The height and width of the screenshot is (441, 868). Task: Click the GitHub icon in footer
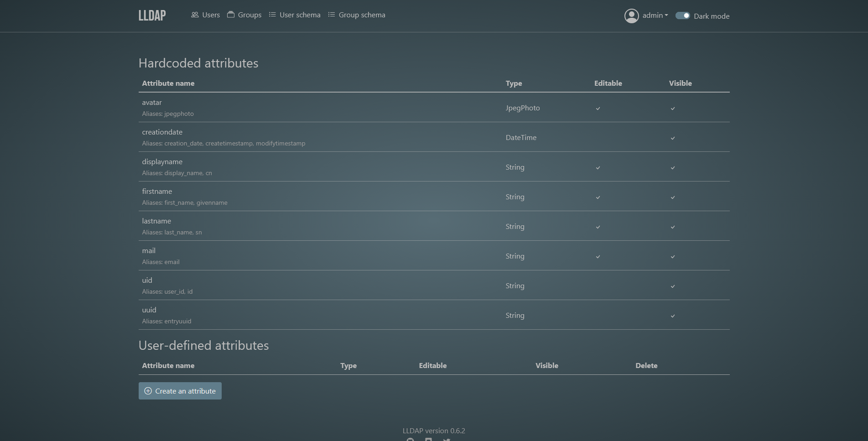[x=411, y=440]
